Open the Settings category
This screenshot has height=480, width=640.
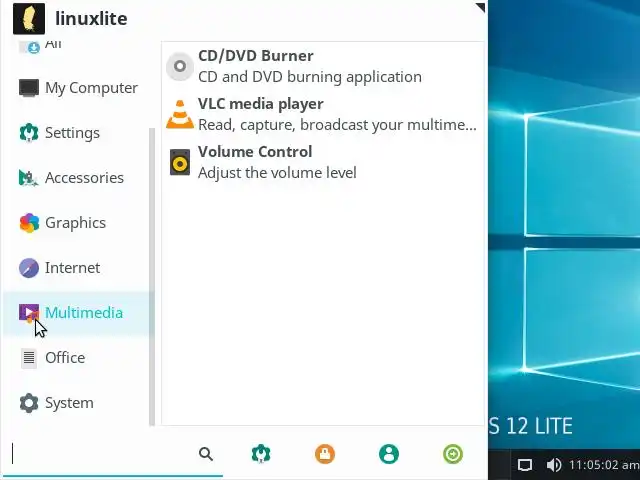pyautogui.click(x=77, y=133)
